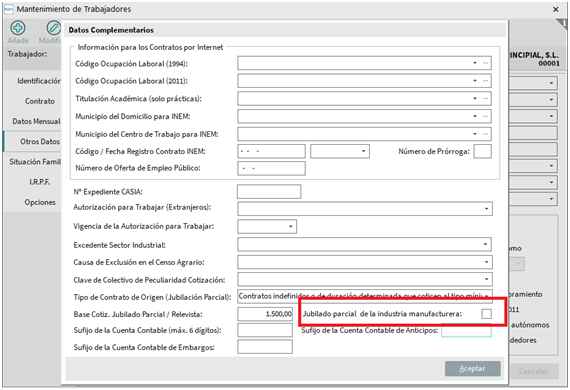Expand Municipio del Domicilio para INEM dropdown
Screen dimensions: 570x390
point(475,116)
